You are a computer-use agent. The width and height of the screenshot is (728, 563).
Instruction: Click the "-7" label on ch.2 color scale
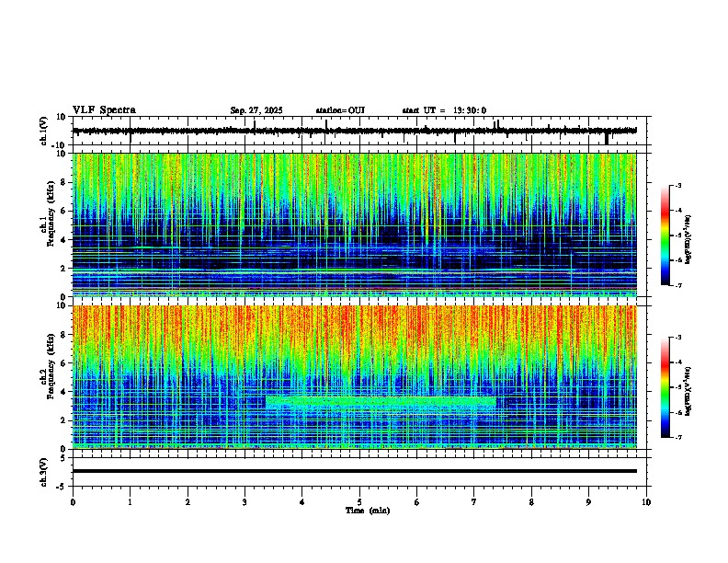677,437
